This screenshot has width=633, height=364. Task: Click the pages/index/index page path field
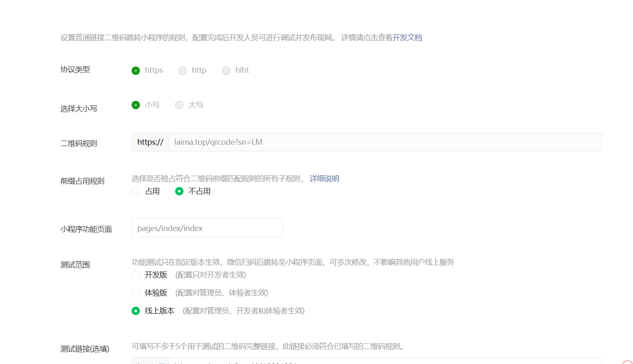(x=207, y=228)
